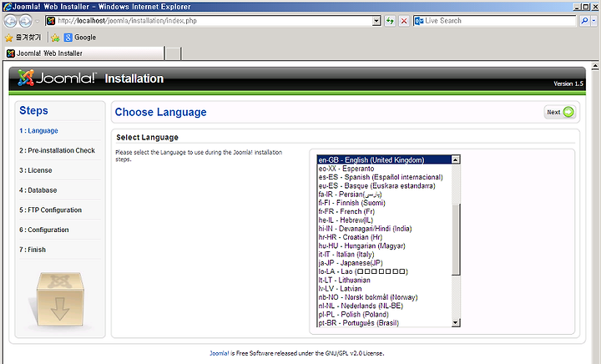This screenshot has height=364, width=601.
Task: Select step 2 : Pre-installation Check
Action: 57,150
